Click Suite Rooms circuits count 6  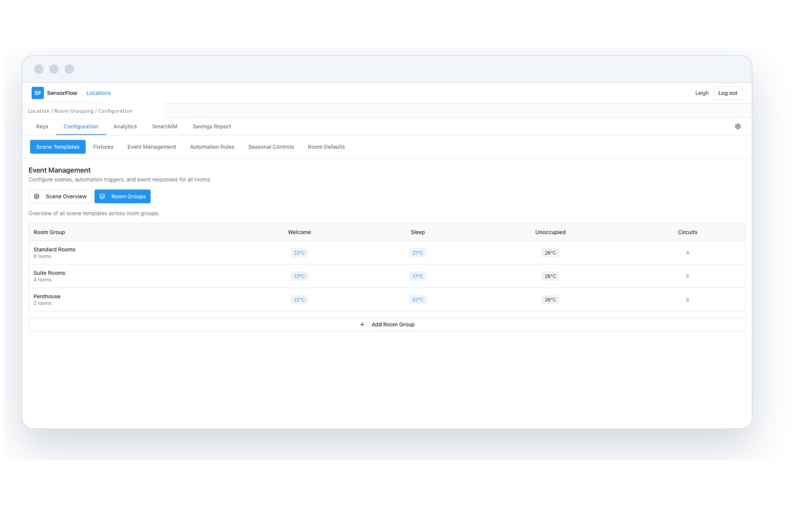(x=687, y=276)
